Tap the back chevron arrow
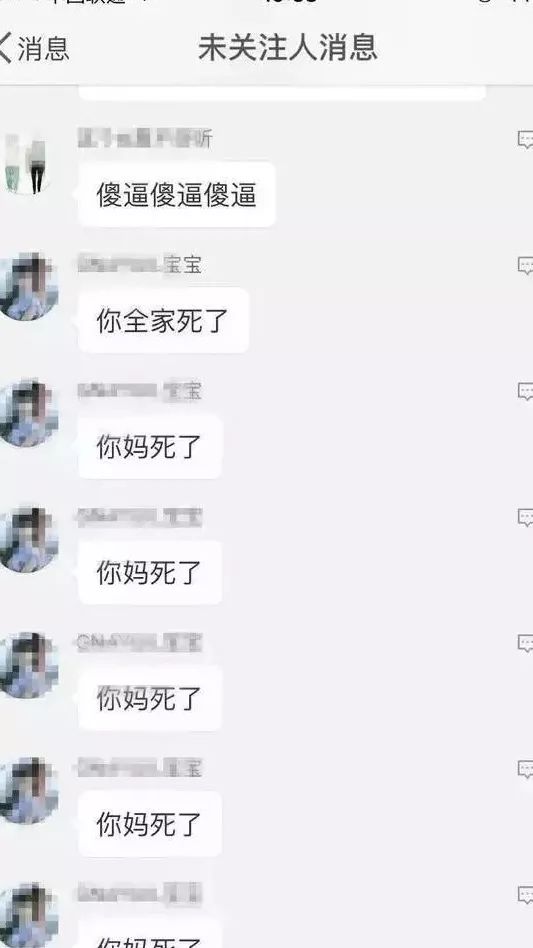This screenshot has height=948, width=533. pos(5,48)
